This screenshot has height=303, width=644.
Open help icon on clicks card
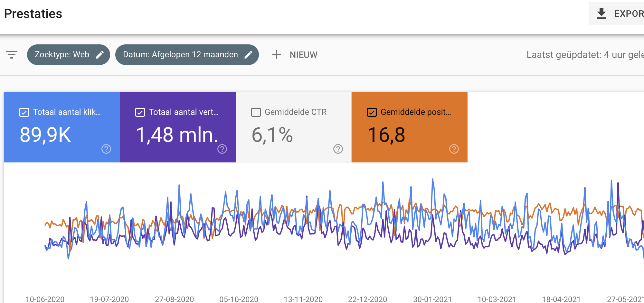pos(106,149)
